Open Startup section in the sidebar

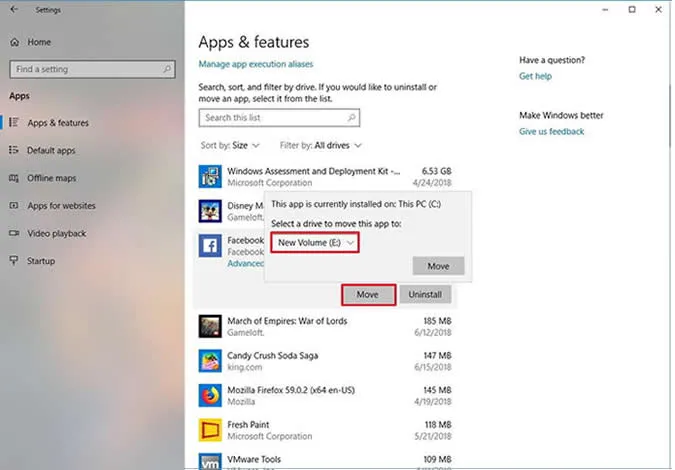point(40,261)
